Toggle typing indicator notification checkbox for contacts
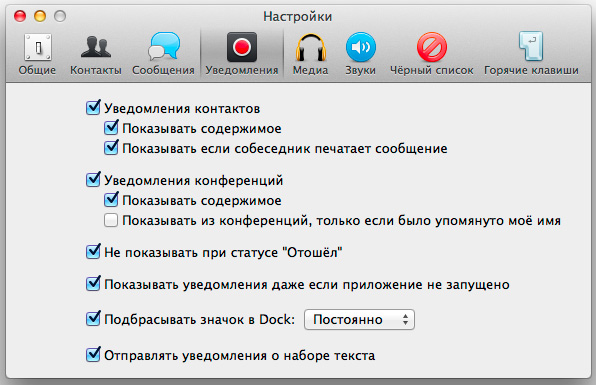This screenshot has height=385, width=596. [111, 148]
